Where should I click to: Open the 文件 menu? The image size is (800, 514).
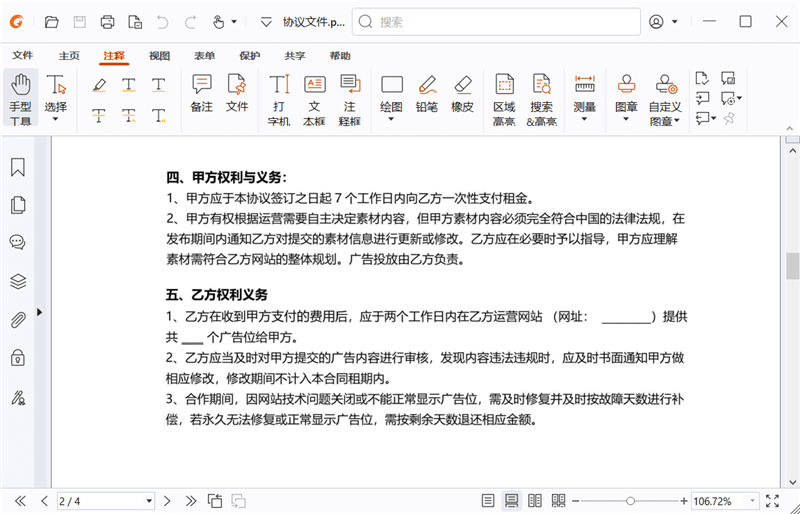click(22, 55)
